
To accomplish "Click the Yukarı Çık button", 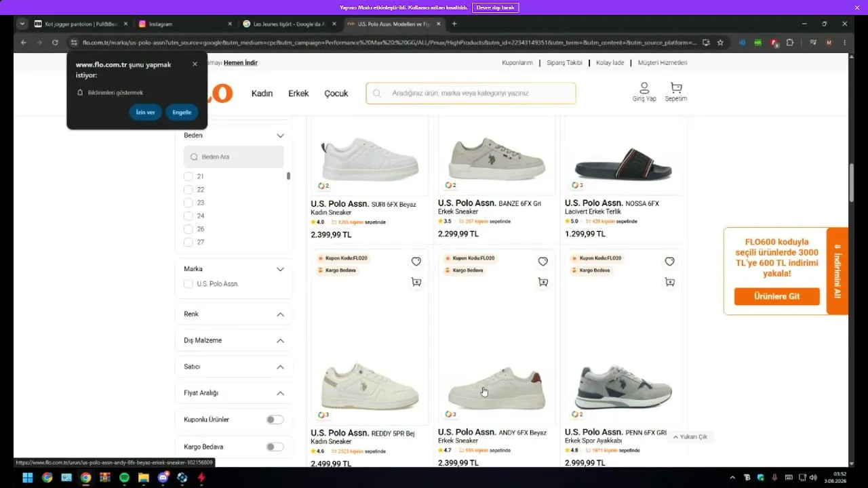I will coord(690,437).
